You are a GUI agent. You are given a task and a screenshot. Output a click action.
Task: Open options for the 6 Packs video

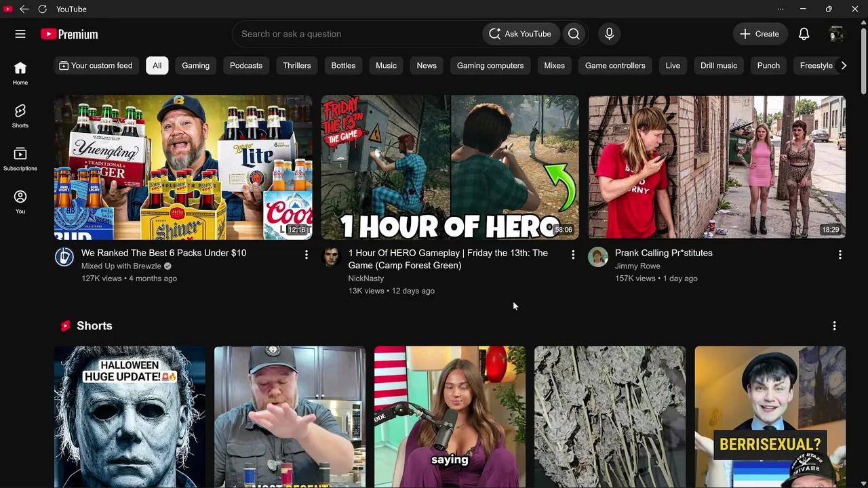pos(306,254)
